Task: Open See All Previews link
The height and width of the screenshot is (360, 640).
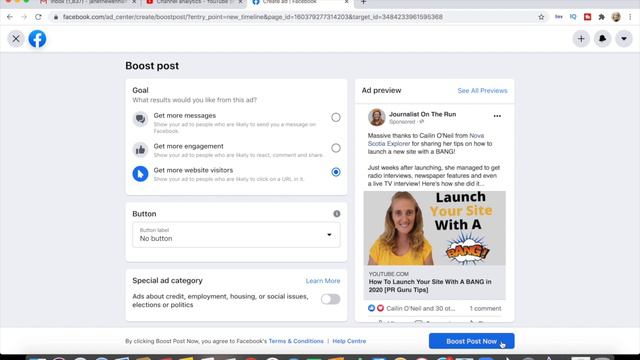Action: 482,91
